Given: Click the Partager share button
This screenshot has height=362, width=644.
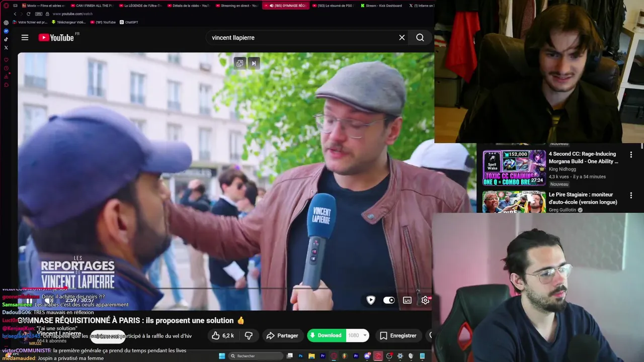Looking at the screenshot, I should [x=282, y=335].
